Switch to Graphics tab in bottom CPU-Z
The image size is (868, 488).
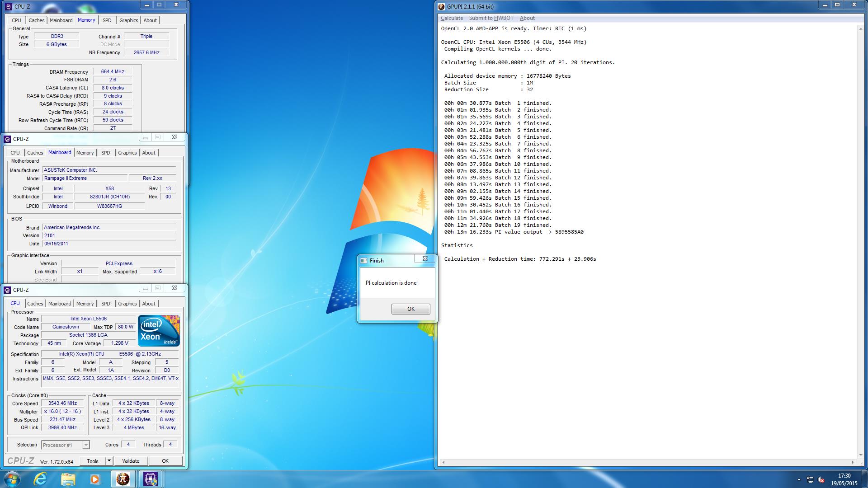(127, 304)
